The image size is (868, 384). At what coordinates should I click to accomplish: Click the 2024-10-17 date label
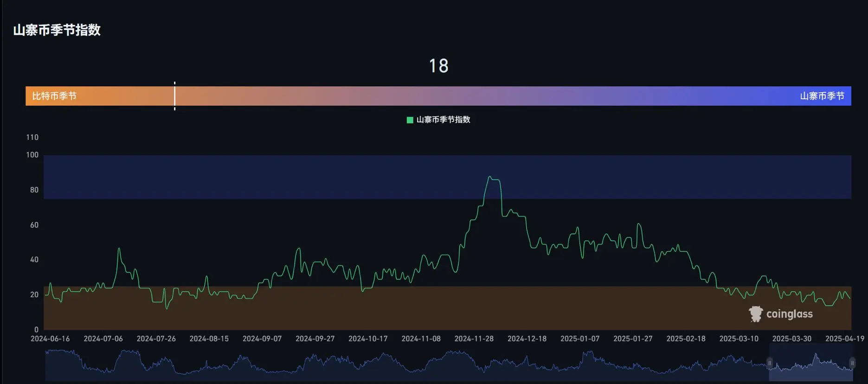(x=368, y=339)
